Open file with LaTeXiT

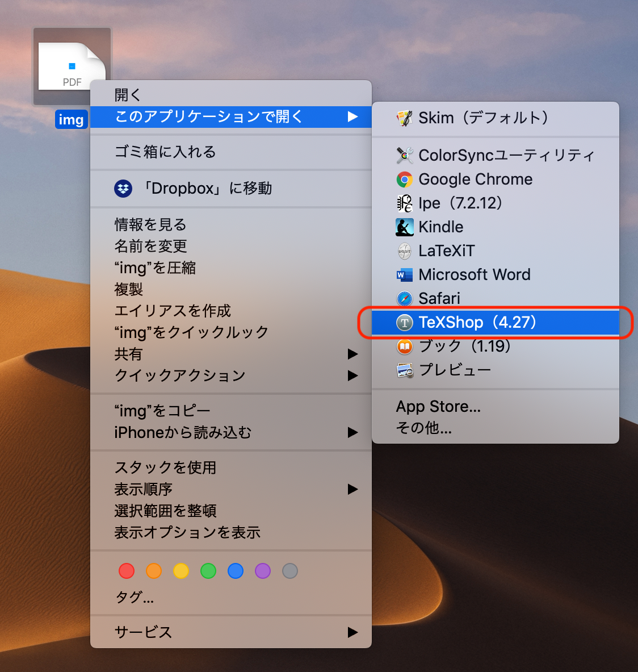point(496,251)
